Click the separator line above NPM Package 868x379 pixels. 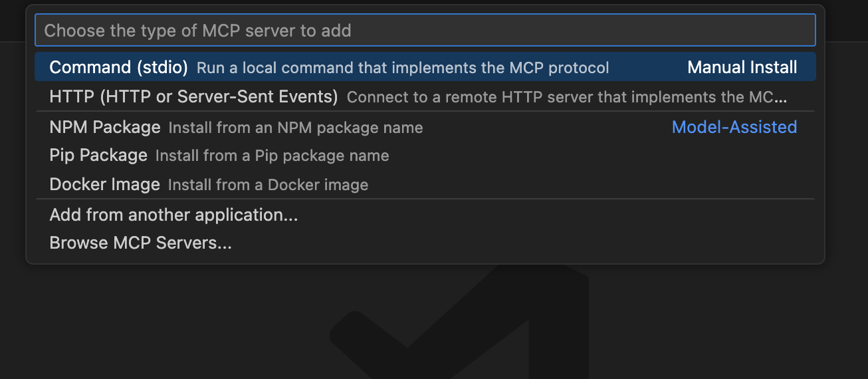[425, 111]
